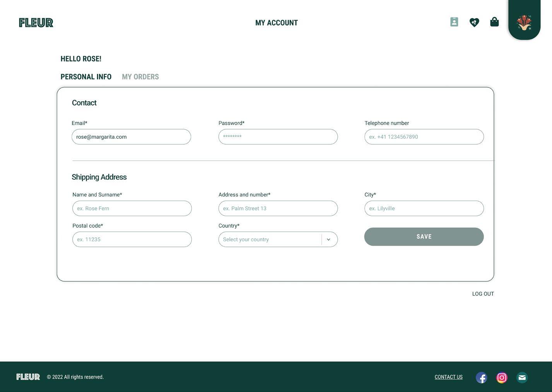This screenshot has height=392, width=552.
Task: Open the shopping bag icon
Action: click(x=494, y=22)
